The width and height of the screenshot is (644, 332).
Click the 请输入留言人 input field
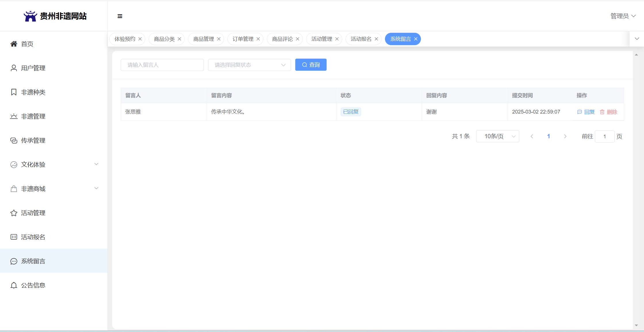click(x=162, y=65)
